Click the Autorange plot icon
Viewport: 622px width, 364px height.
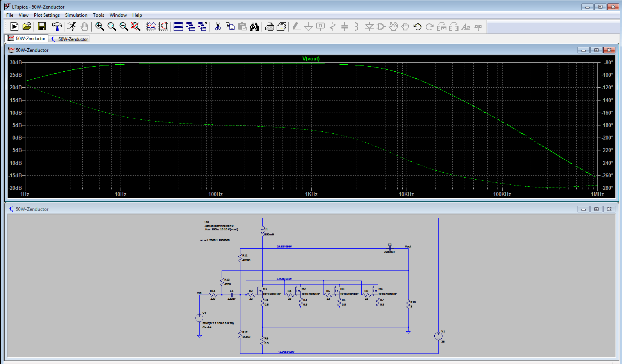pos(163,27)
